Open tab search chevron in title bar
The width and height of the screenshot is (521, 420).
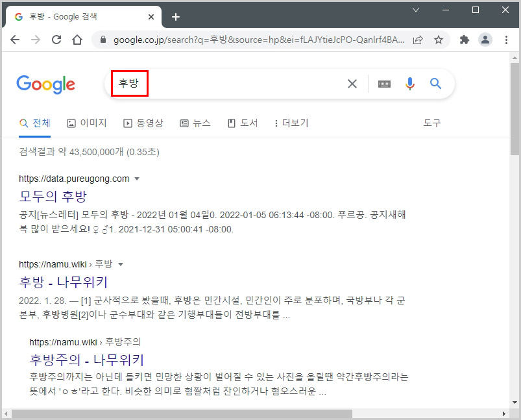[416, 10]
